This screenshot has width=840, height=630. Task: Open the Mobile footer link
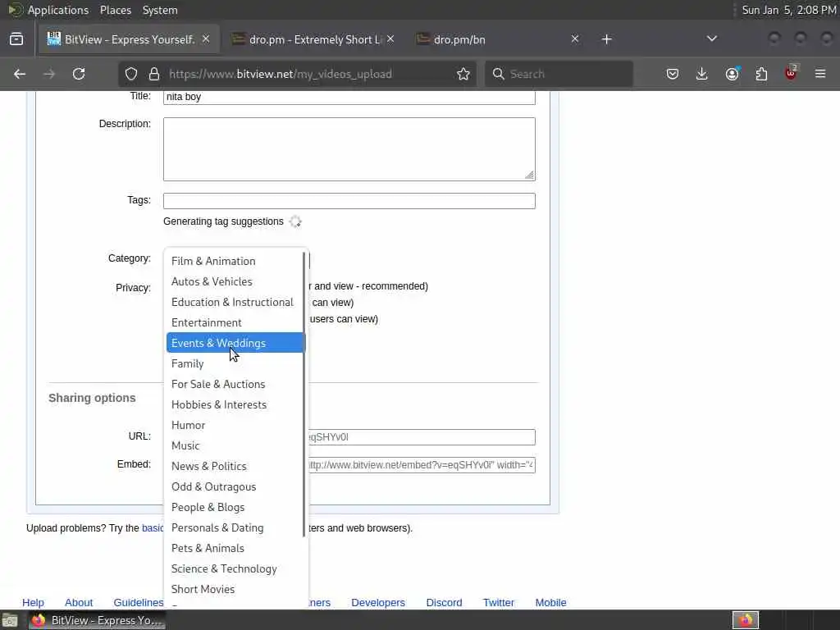pyautogui.click(x=550, y=603)
